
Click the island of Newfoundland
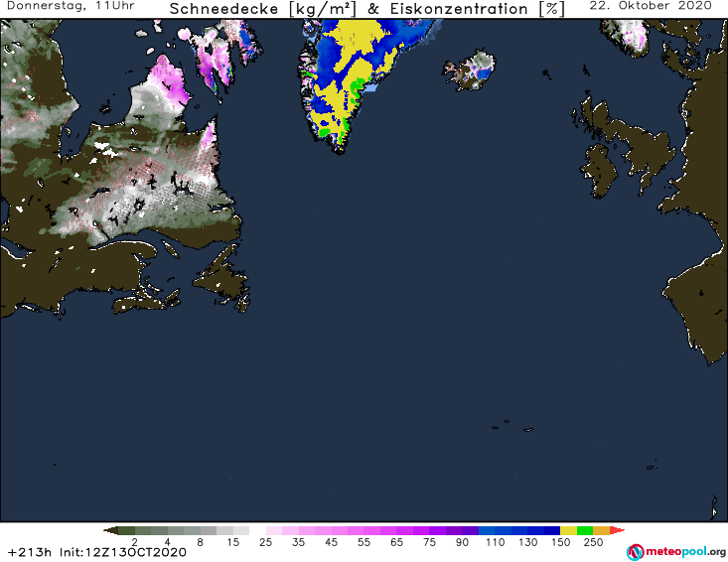click(222, 278)
